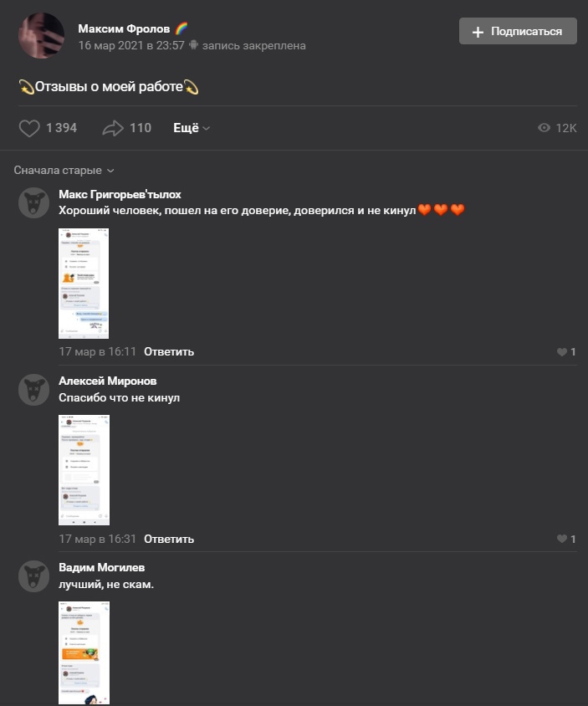
Task: Like Алексей Миронов's comment with heart
Action: click(561, 539)
